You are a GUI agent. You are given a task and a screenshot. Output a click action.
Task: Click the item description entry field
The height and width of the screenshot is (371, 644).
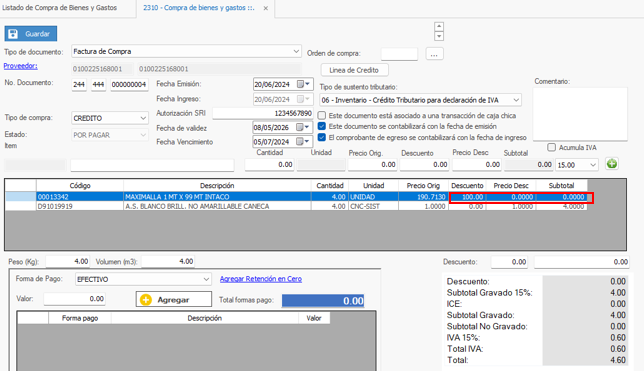click(152, 165)
